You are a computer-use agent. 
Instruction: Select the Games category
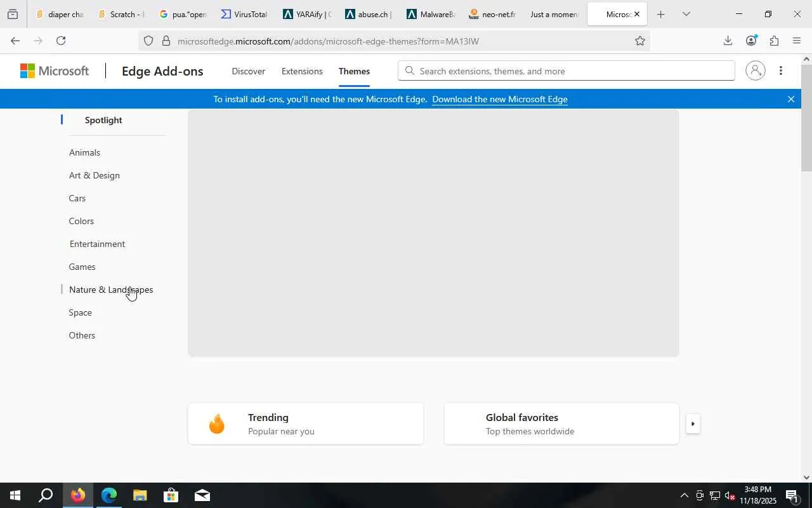(82, 267)
